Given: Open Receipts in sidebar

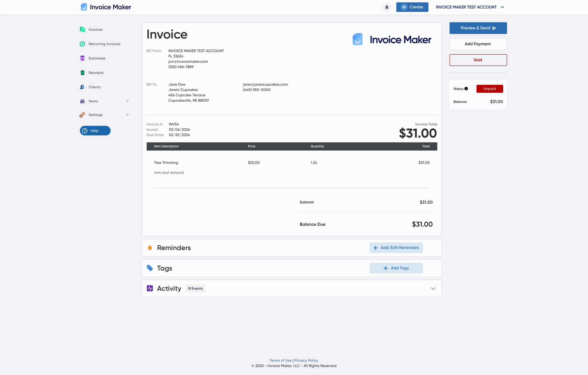Looking at the screenshot, I should click(x=96, y=73).
